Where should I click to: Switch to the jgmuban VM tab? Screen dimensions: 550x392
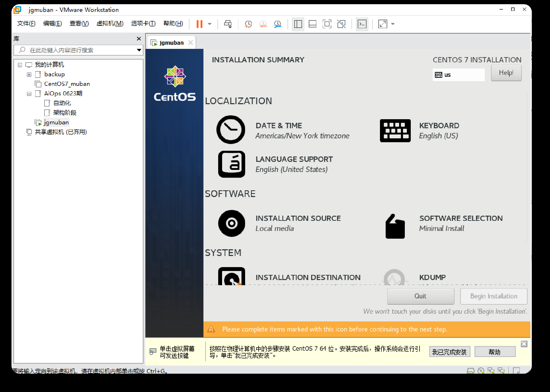[171, 43]
